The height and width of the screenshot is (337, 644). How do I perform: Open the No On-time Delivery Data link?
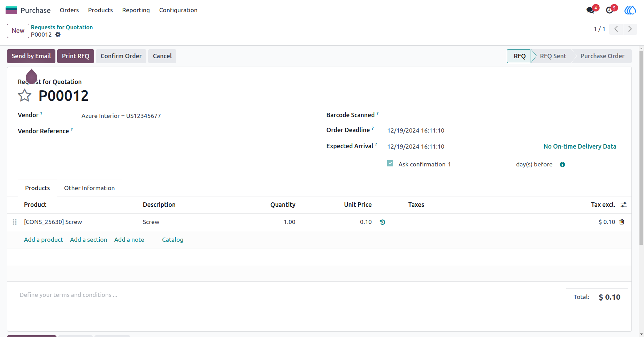point(580,147)
